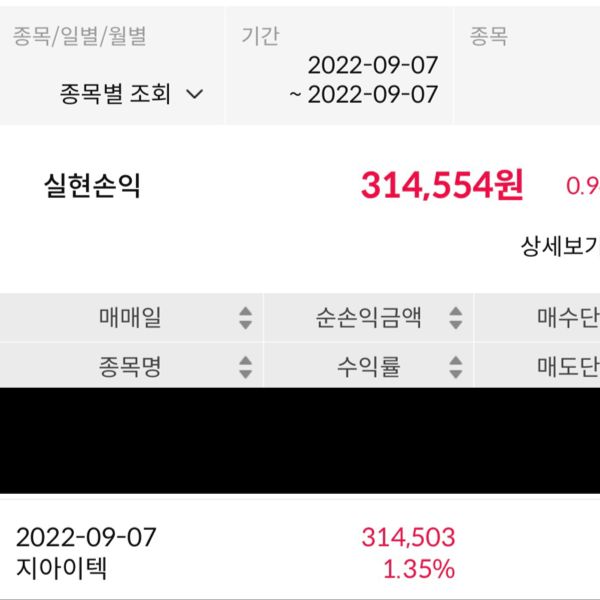The height and width of the screenshot is (600, 600).
Task: Tap the 실현손익 label
Action: (x=92, y=186)
